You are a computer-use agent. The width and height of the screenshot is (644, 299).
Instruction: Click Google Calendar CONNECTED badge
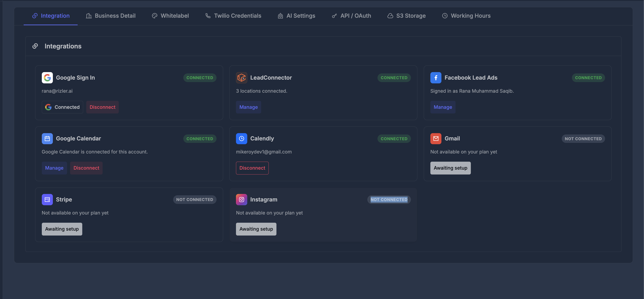(200, 138)
